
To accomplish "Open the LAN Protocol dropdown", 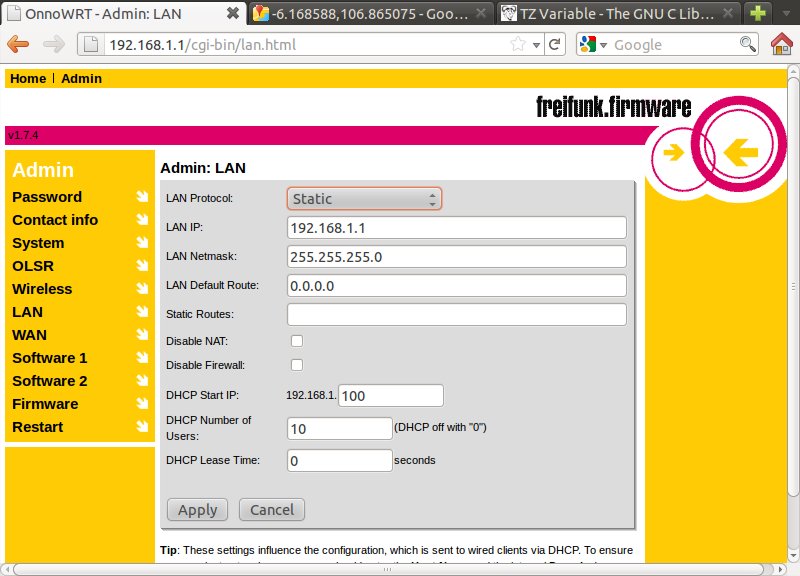I will pyautogui.click(x=364, y=199).
